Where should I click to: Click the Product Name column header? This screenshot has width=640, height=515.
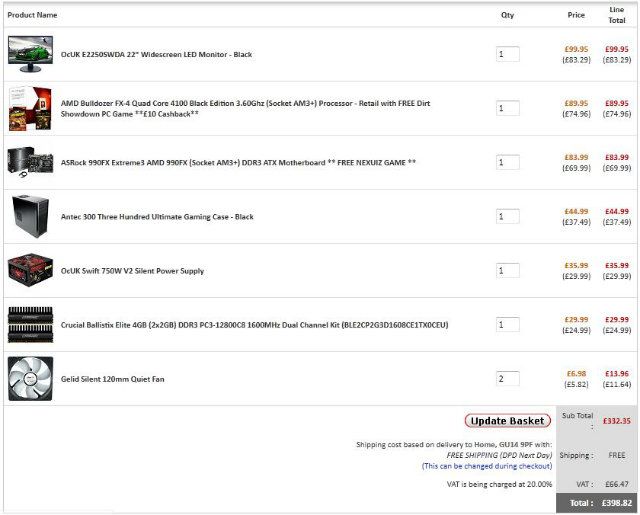click(32, 15)
